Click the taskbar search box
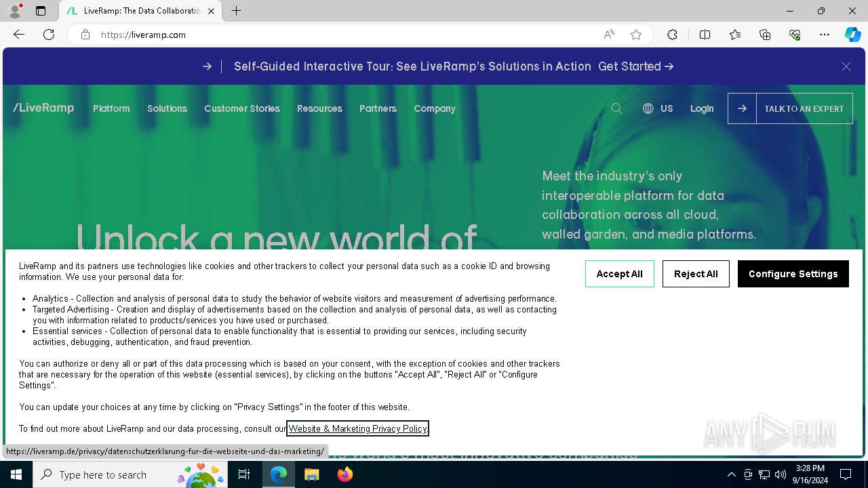The image size is (868, 488). click(x=130, y=474)
